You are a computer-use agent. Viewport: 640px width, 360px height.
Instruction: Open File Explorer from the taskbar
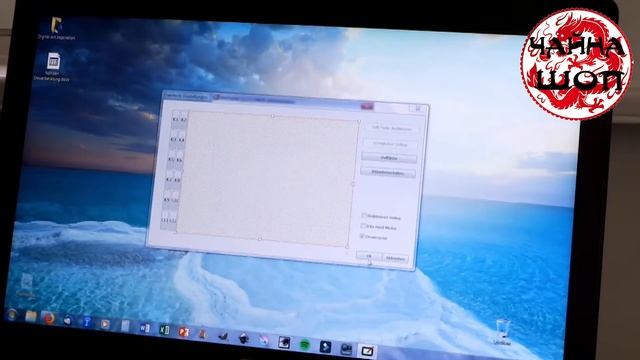tap(31, 316)
